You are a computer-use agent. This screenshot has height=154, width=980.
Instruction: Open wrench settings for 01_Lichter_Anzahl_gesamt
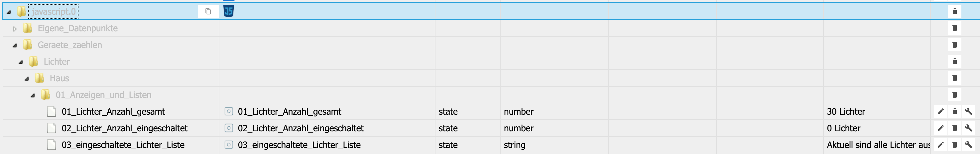[x=968, y=112]
